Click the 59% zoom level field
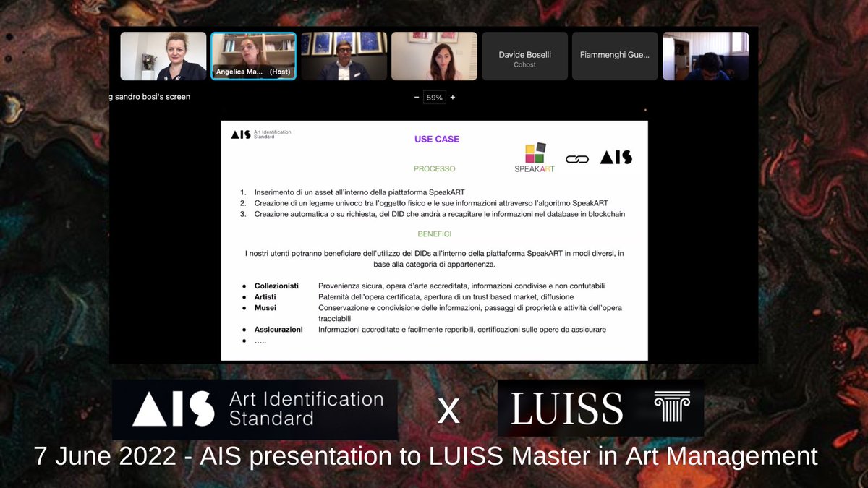868x488 pixels. coord(434,97)
